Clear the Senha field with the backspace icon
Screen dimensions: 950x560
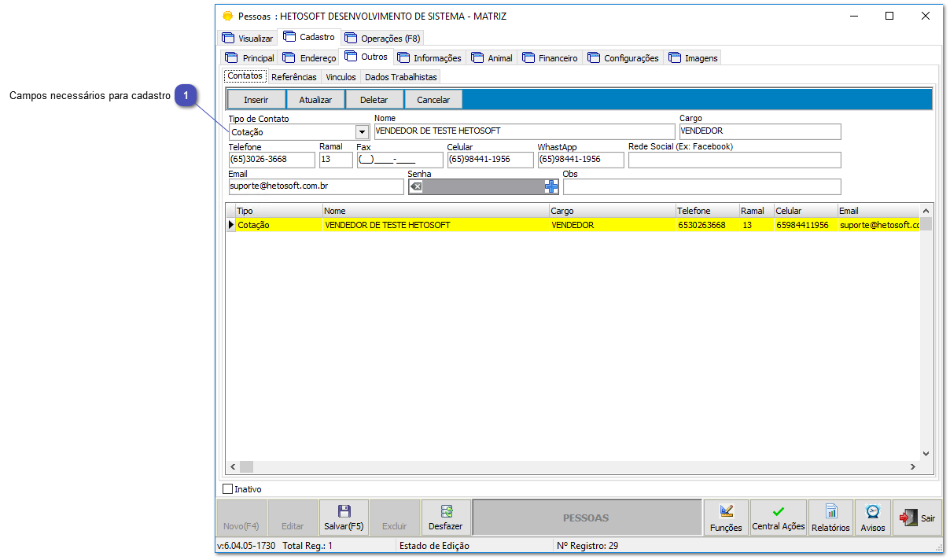[x=416, y=186]
